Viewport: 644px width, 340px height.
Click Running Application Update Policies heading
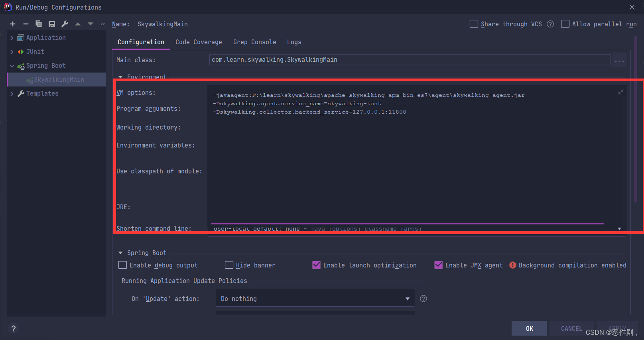pyautogui.click(x=184, y=281)
